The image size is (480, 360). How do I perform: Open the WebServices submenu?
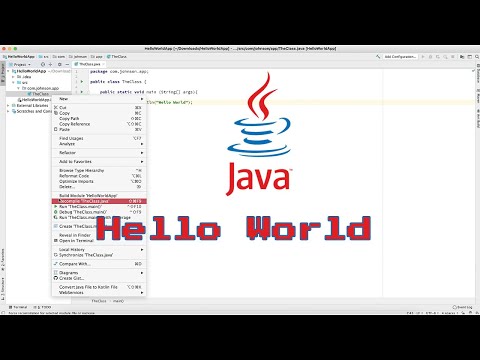(99, 292)
